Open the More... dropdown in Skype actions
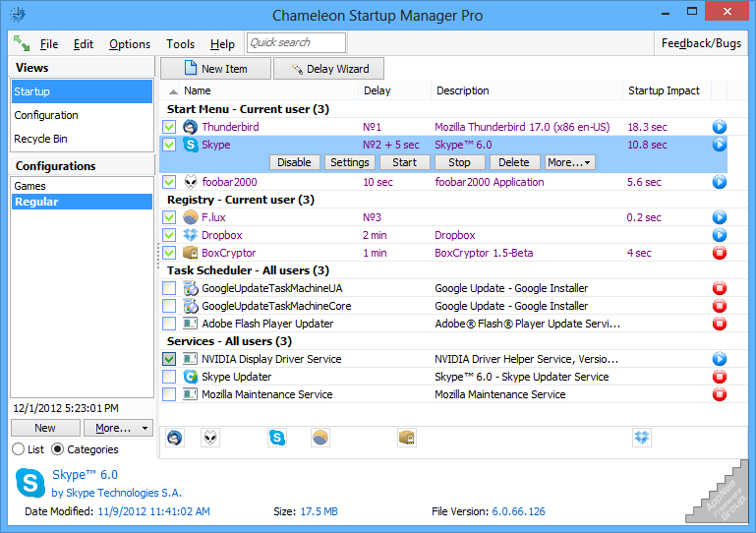Viewport: 756px width, 533px height. [570, 162]
